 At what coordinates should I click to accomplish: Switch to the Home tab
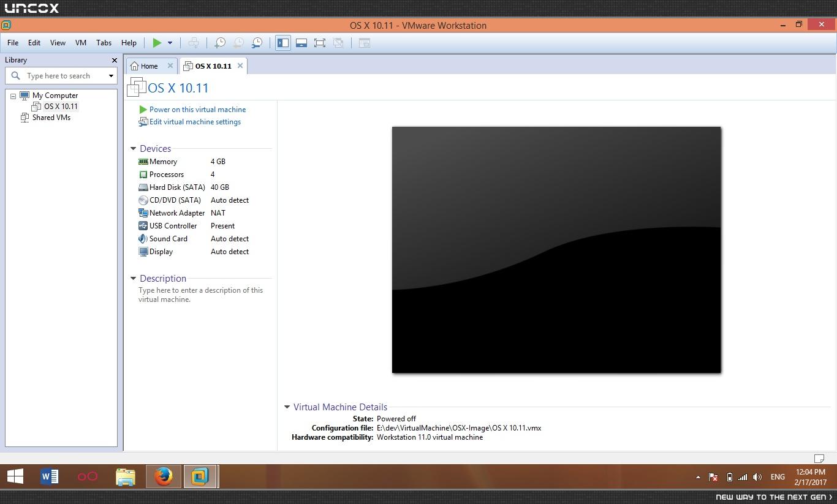149,66
